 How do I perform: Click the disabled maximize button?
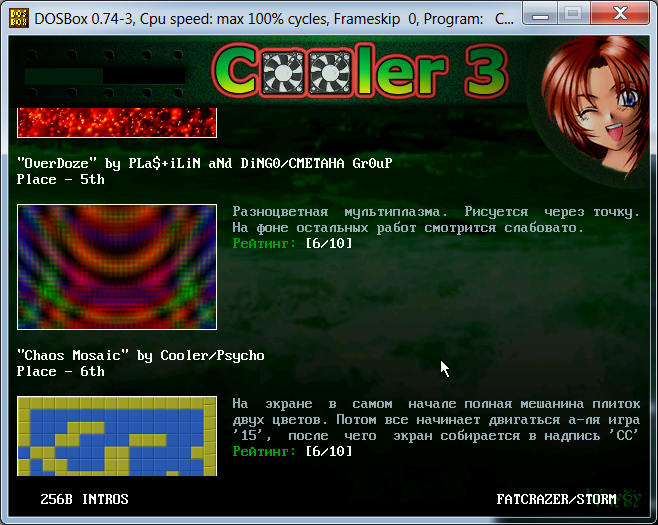pos(573,13)
